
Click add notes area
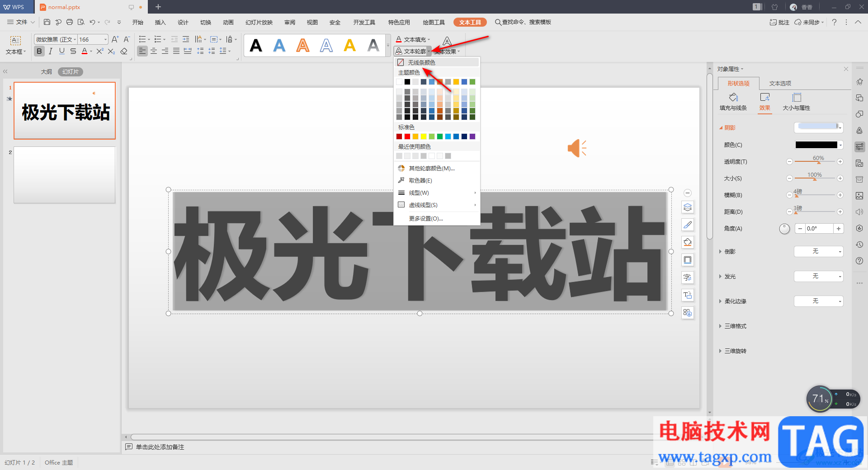click(160, 447)
